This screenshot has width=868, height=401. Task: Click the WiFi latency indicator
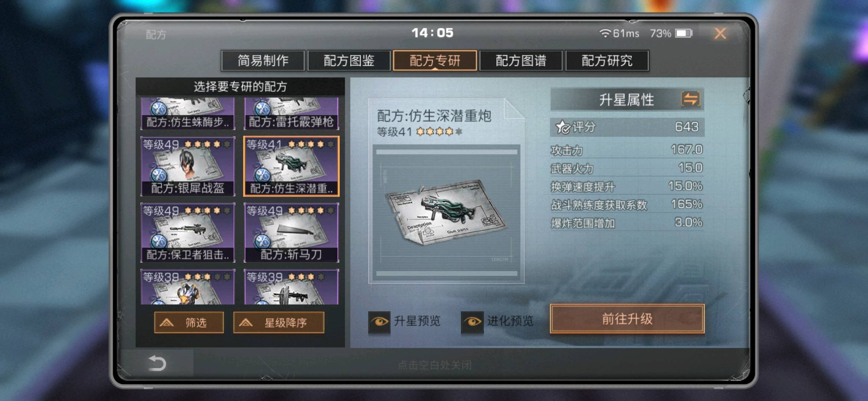pos(619,33)
